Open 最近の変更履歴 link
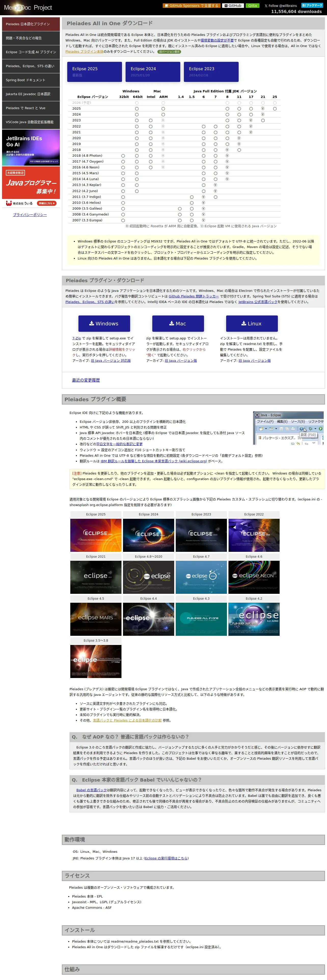The height and width of the screenshot is (980, 327). pyautogui.click(x=86, y=380)
